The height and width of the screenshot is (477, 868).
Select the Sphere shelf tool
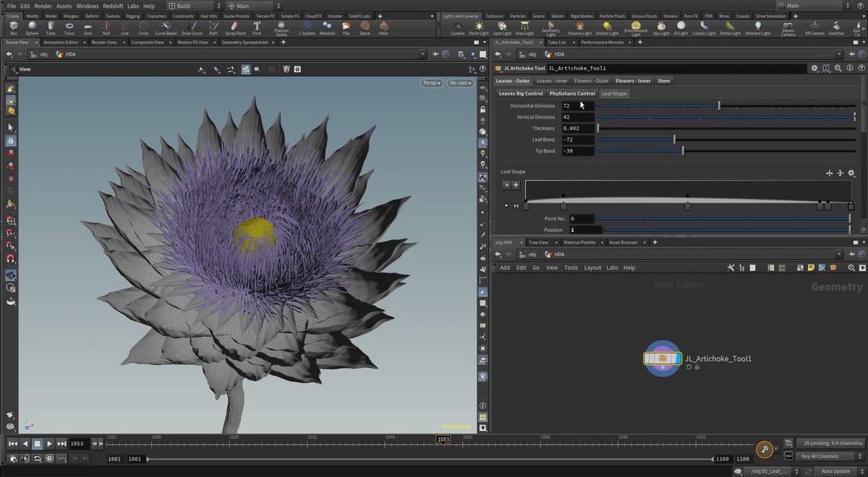(33, 28)
